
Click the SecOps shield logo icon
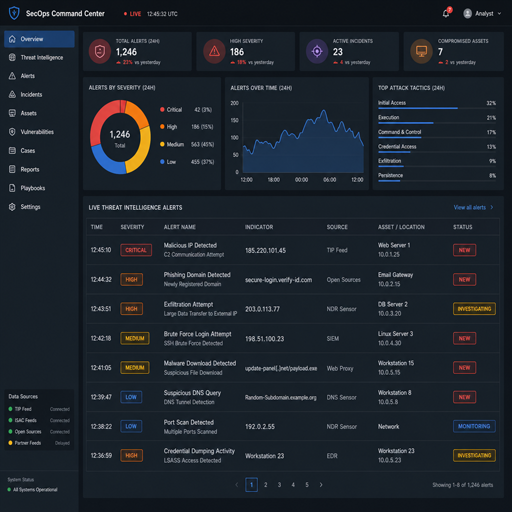[14, 13]
